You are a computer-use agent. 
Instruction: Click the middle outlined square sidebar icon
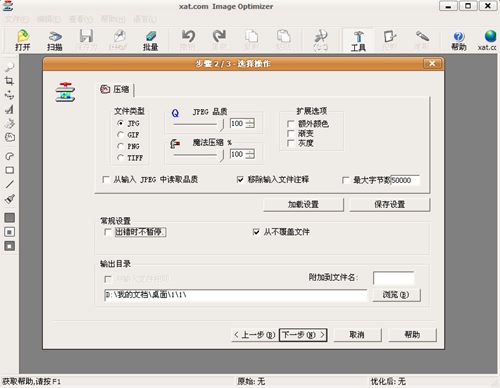tap(9, 232)
